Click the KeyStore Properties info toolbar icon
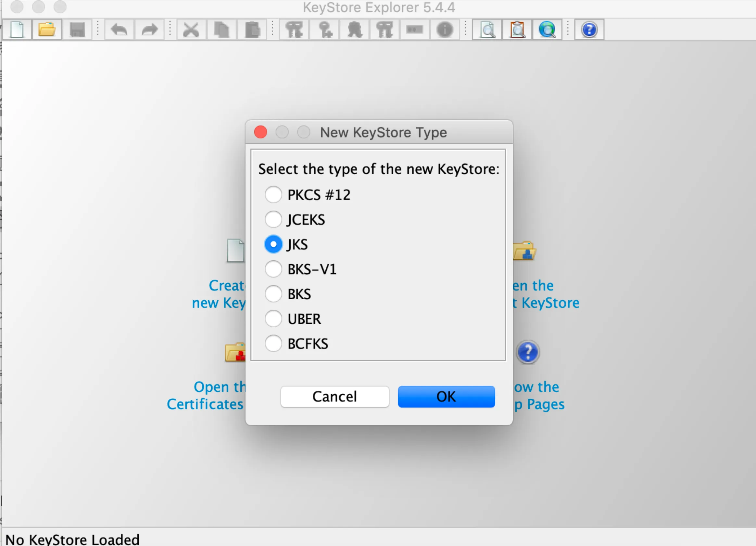The height and width of the screenshot is (546, 756). (445, 30)
